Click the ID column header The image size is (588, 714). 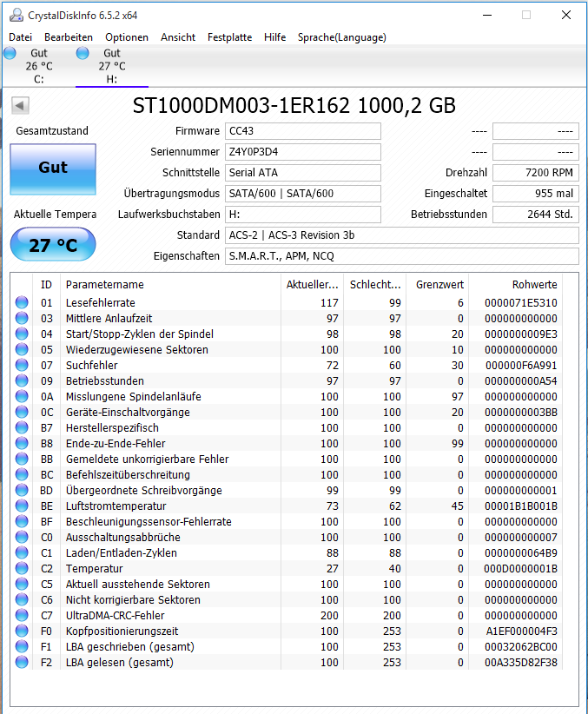(x=46, y=285)
